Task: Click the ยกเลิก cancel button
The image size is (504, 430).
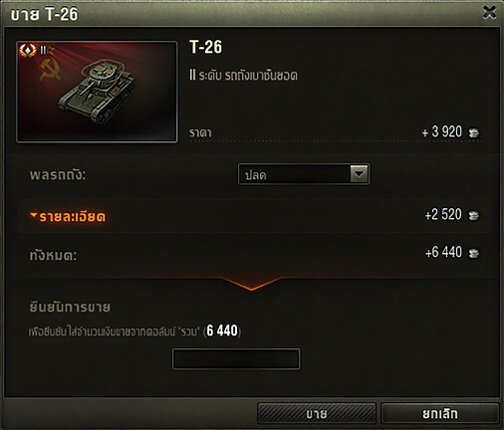Action: 440,413
